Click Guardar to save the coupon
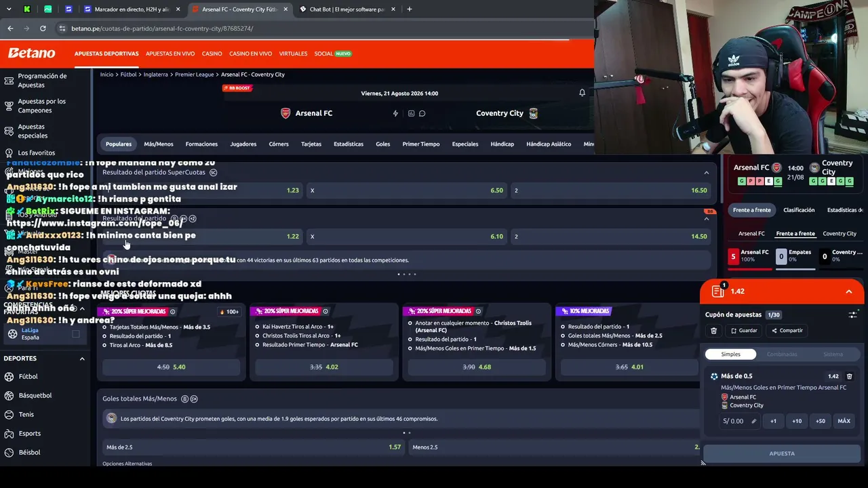Screen dimensions: 868x488 coord(744,331)
